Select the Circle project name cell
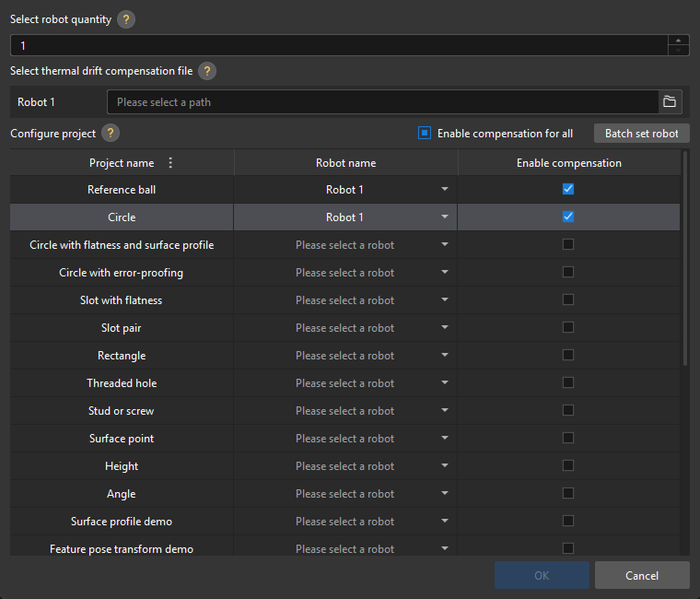The width and height of the screenshot is (700, 599). tap(122, 217)
